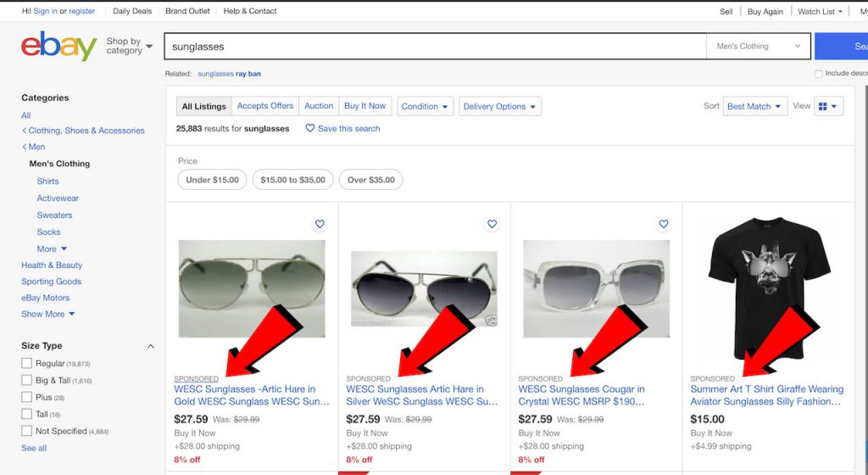Open the Condition filter dropdown
This screenshot has width=868, height=475.
[x=426, y=106]
